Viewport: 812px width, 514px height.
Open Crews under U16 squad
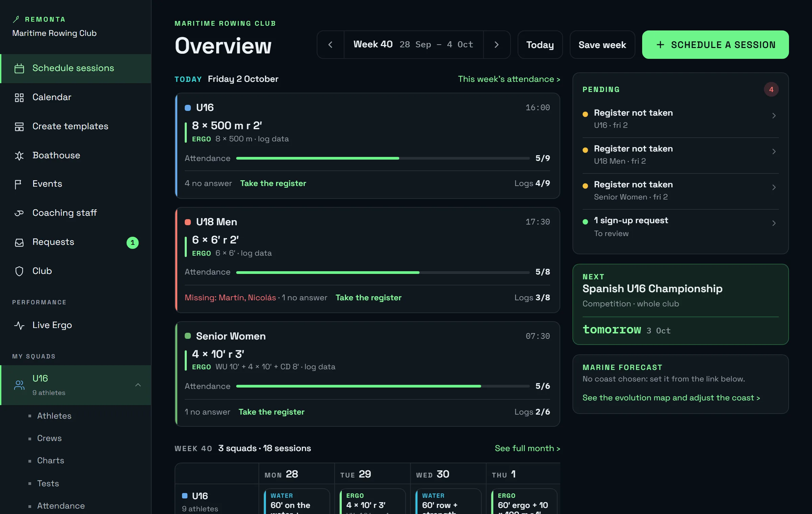coord(49,438)
